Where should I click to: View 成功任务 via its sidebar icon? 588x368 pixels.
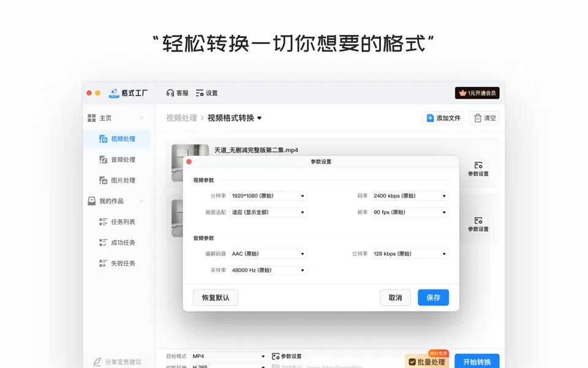[103, 242]
